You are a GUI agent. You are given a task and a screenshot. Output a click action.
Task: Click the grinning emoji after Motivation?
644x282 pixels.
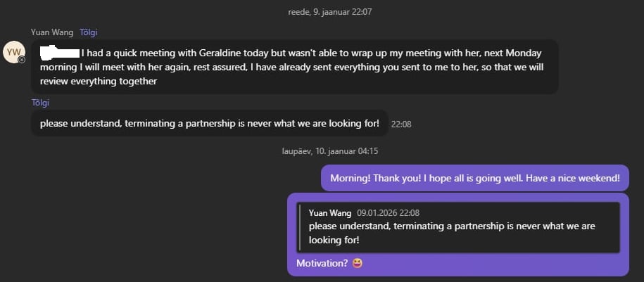356,264
